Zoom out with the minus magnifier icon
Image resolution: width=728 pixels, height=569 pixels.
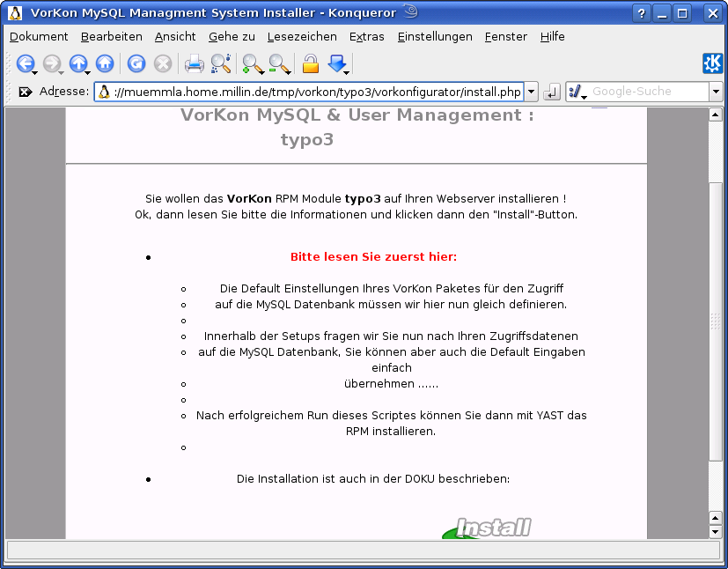click(x=278, y=63)
